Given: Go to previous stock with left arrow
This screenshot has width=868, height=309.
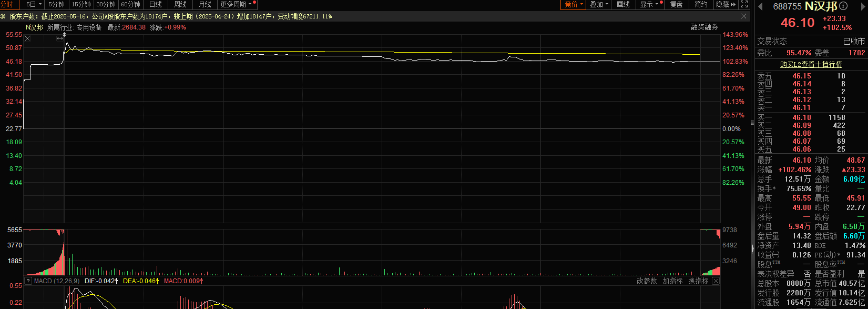Looking at the screenshot, I should click(760, 6).
